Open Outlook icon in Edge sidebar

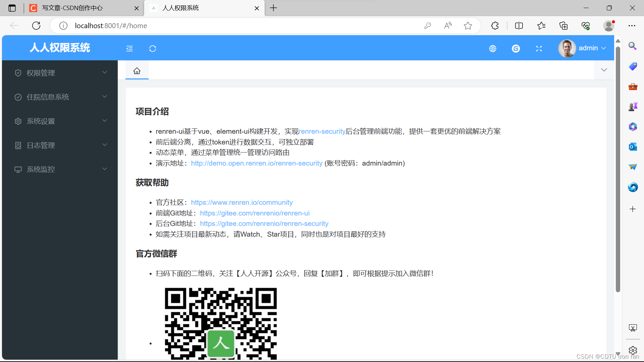633,147
